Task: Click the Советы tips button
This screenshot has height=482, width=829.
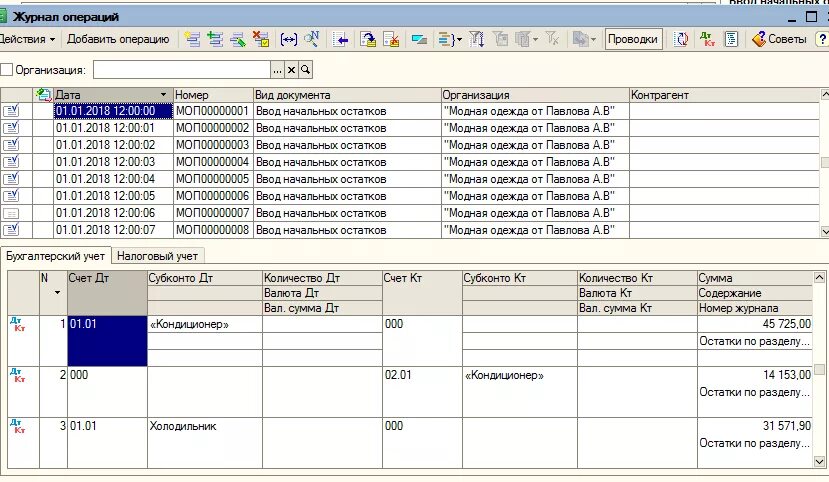Action: pos(780,39)
